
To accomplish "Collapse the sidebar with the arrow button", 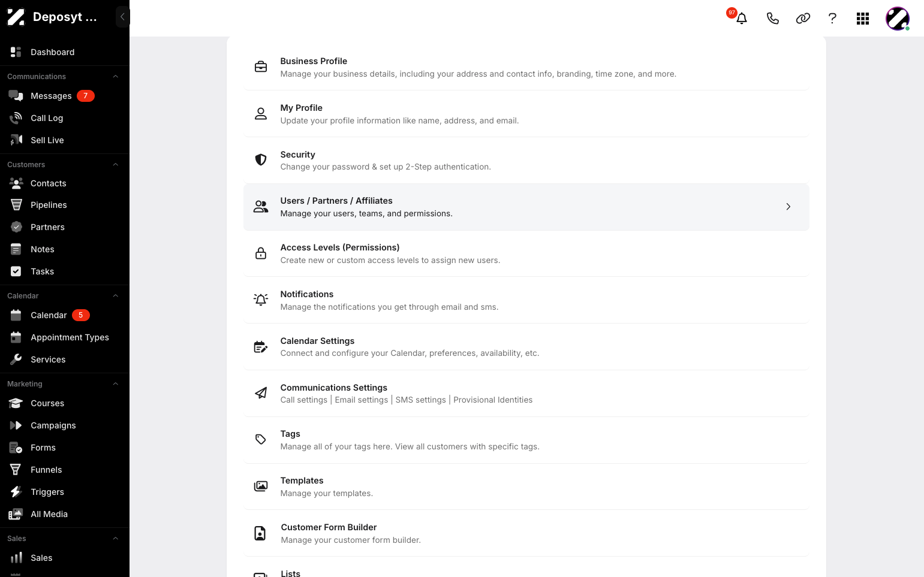I will click(122, 17).
